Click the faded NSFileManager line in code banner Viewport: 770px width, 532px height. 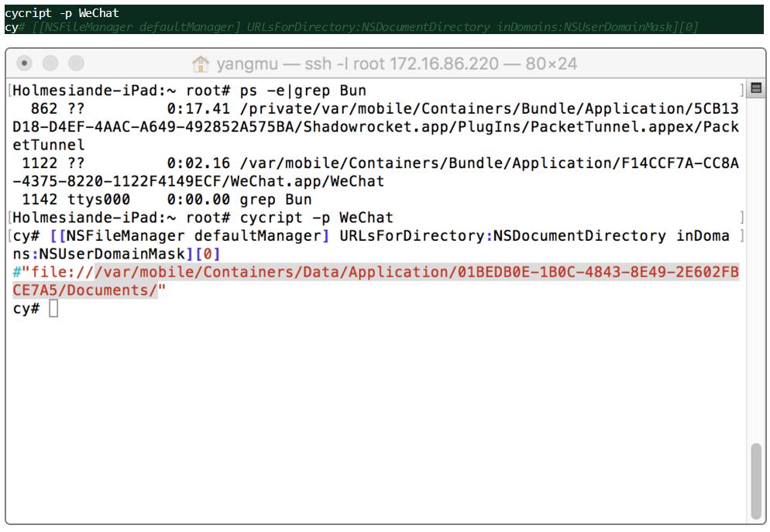click(365, 26)
